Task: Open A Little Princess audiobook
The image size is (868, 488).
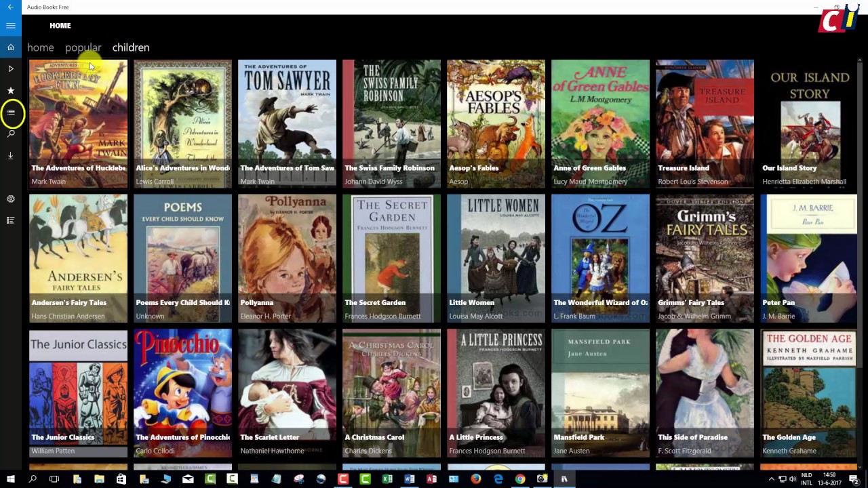Action: (496, 393)
